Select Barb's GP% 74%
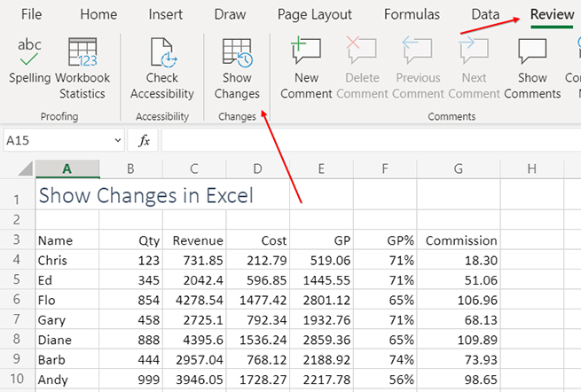The height and width of the screenshot is (392, 581). tap(385, 359)
